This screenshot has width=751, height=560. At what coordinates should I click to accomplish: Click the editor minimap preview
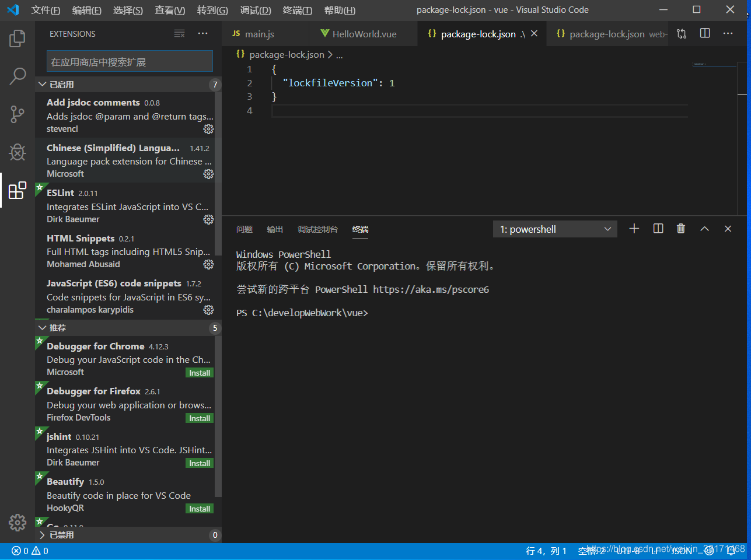[x=714, y=65]
